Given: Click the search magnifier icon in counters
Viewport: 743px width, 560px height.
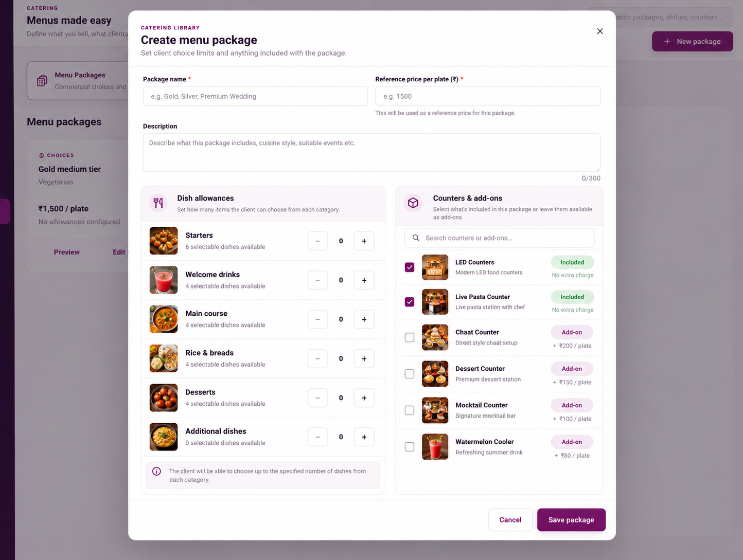Looking at the screenshot, I should click(416, 238).
